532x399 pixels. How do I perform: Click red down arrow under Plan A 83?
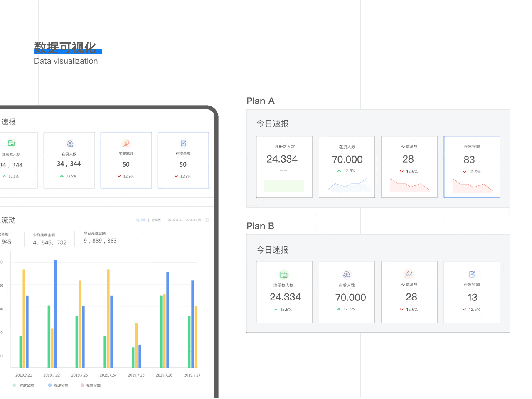(464, 172)
